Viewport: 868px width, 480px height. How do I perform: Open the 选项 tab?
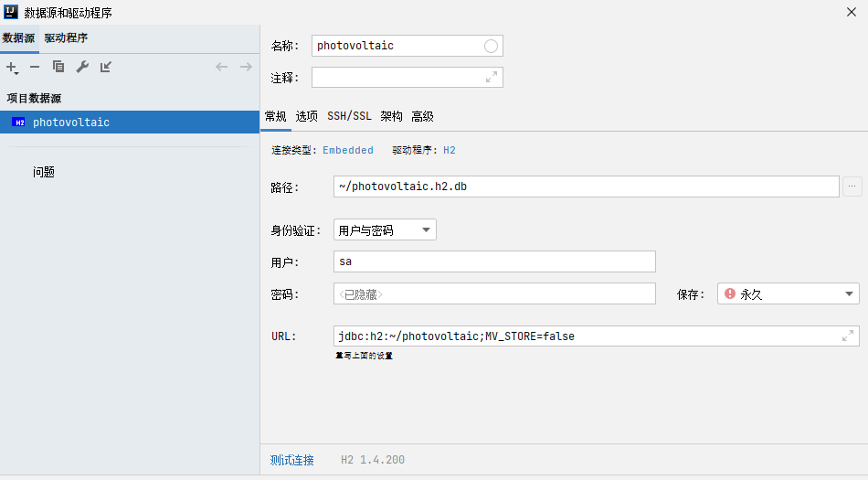(307, 116)
